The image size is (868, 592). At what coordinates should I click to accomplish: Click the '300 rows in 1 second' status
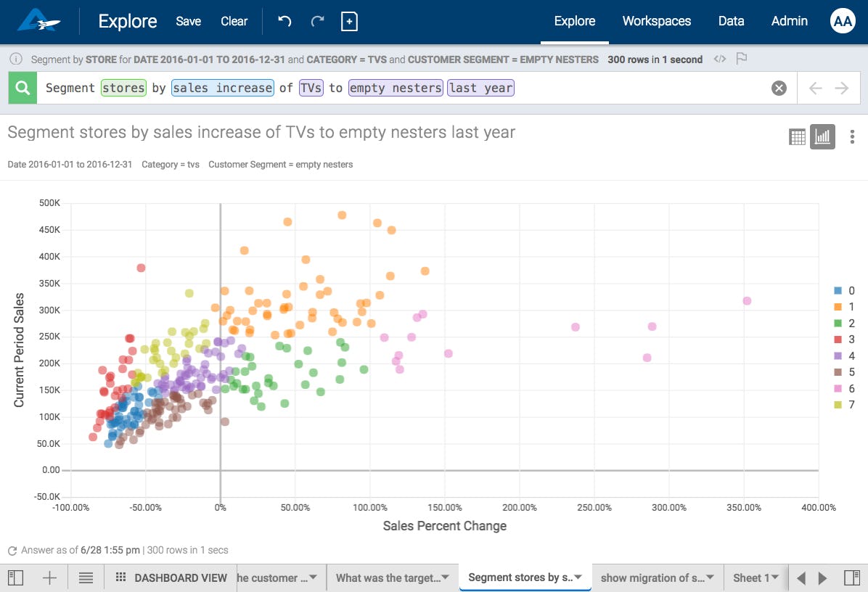(655, 59)
